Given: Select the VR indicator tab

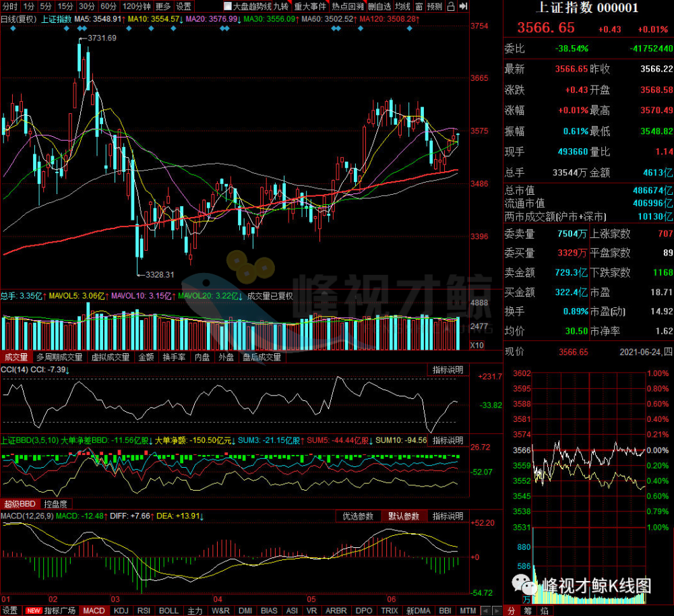Looking at the screenshot, I should (311, 611).
